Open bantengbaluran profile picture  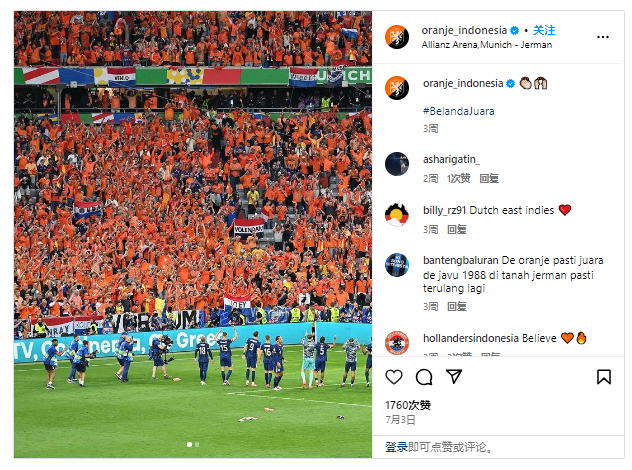[x=397, y=265]
